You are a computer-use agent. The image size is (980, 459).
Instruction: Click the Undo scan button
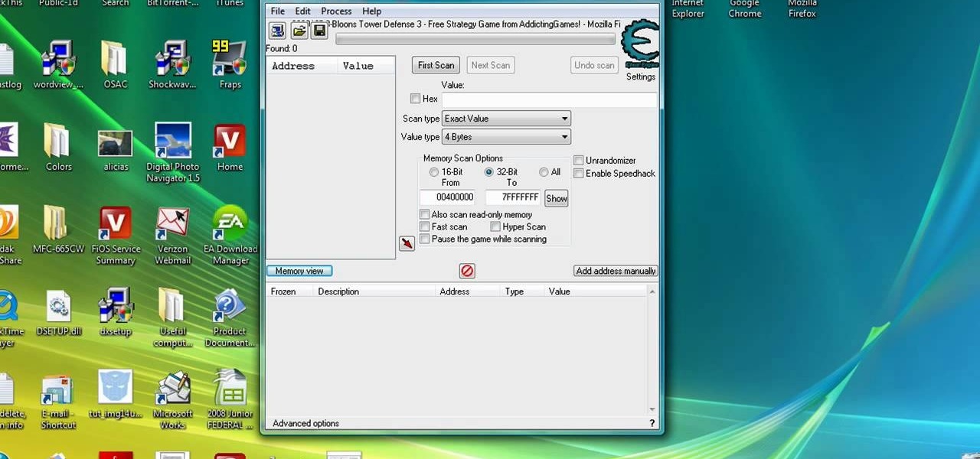coord(595,65)
